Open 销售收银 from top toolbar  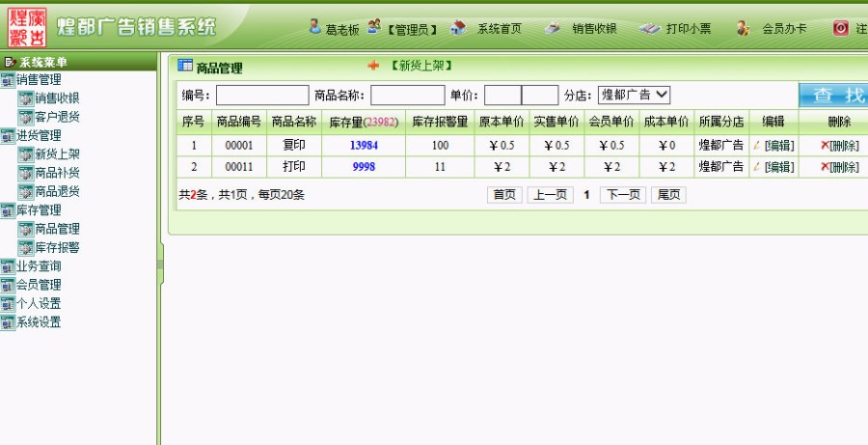click(x=593, y=29)
